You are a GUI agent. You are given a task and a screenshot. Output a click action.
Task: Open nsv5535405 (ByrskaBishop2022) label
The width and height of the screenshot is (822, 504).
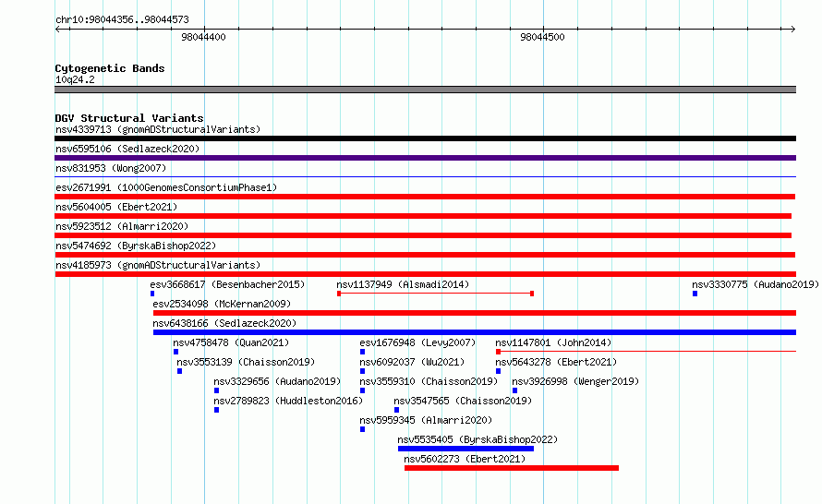[x=477, y=439]
